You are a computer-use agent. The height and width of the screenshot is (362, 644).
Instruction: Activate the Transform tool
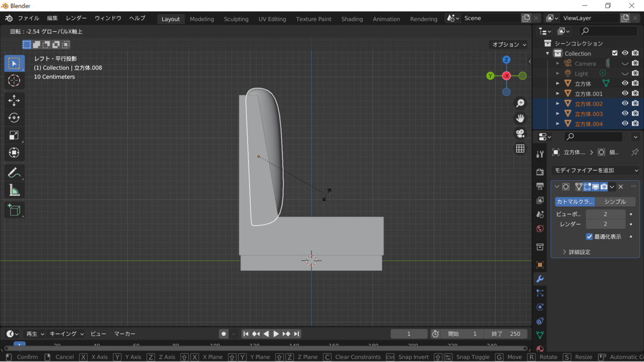point(14,153)
